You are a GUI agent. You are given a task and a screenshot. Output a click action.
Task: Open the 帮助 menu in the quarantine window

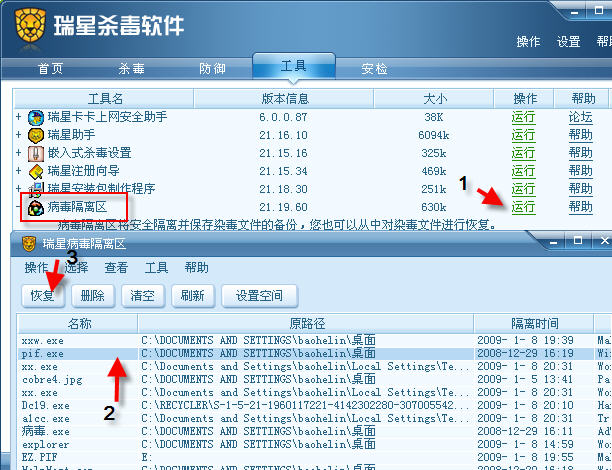click(x=196, y=267)
